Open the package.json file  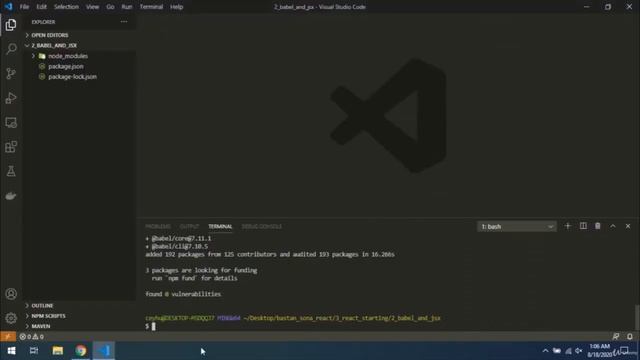[x=66, y=66]
